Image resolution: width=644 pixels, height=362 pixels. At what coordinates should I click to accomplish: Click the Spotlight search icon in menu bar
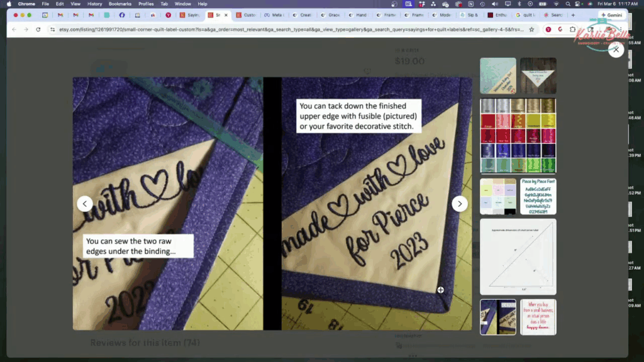pos(568,4)
